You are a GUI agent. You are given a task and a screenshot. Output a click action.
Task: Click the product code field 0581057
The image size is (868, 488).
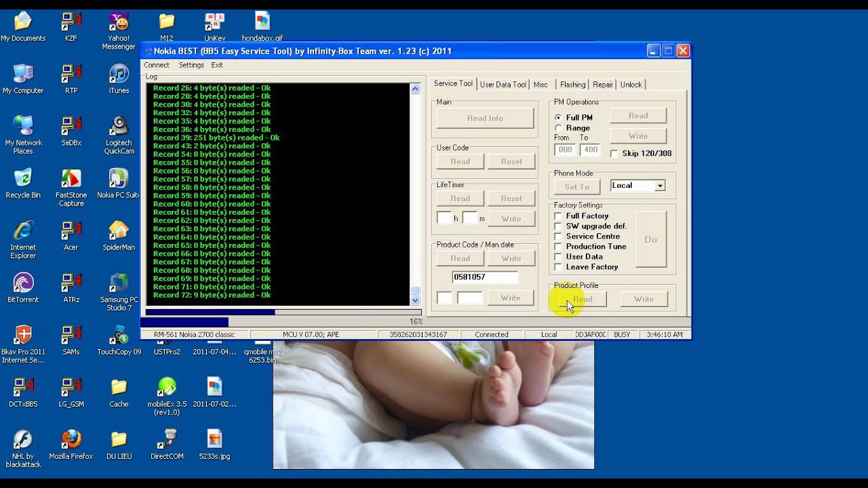coord(485,277)
